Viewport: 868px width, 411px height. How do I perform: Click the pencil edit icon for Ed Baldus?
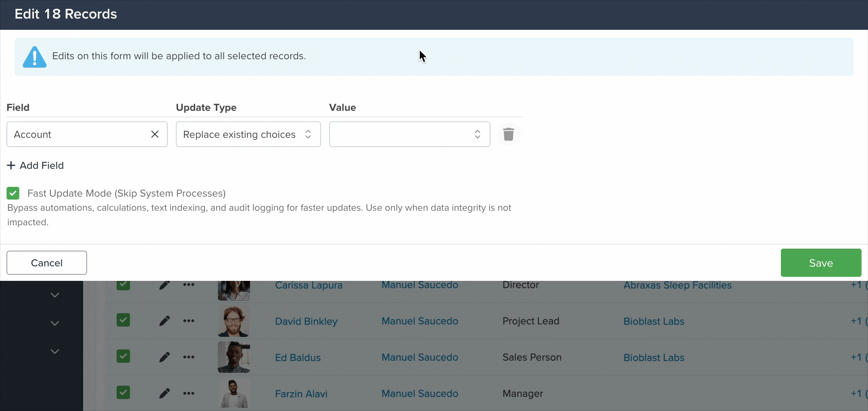pos(164,357)
